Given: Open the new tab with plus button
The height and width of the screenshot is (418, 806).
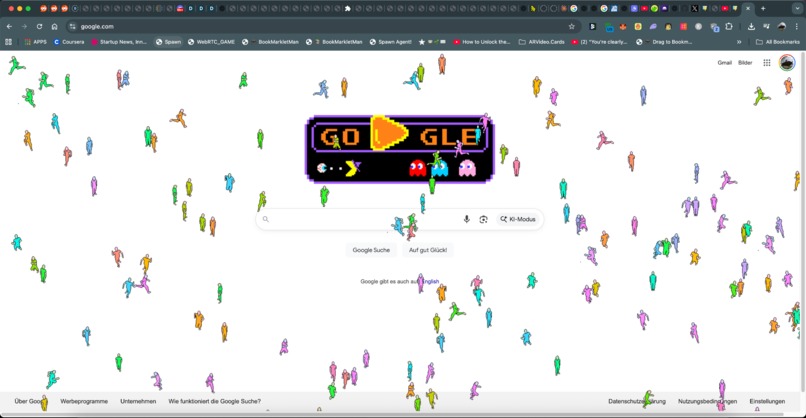Looking at the screenshot, I should pyautogui.click(x=763, y=8).
